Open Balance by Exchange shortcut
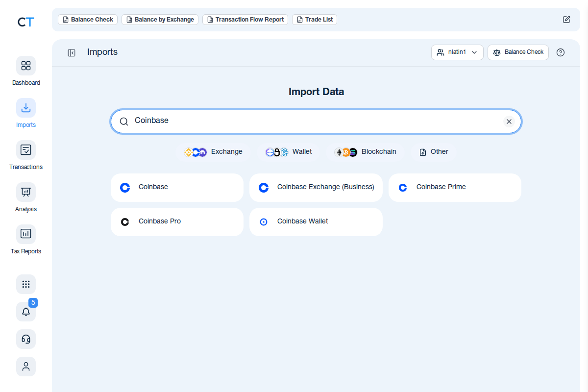Screen dimensions: 588x392 tap(160, 20)
